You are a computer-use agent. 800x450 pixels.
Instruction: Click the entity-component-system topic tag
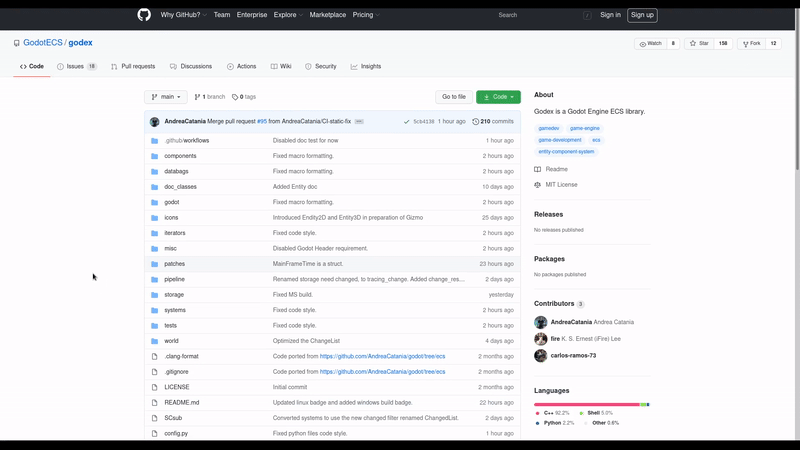coord(566,152)
